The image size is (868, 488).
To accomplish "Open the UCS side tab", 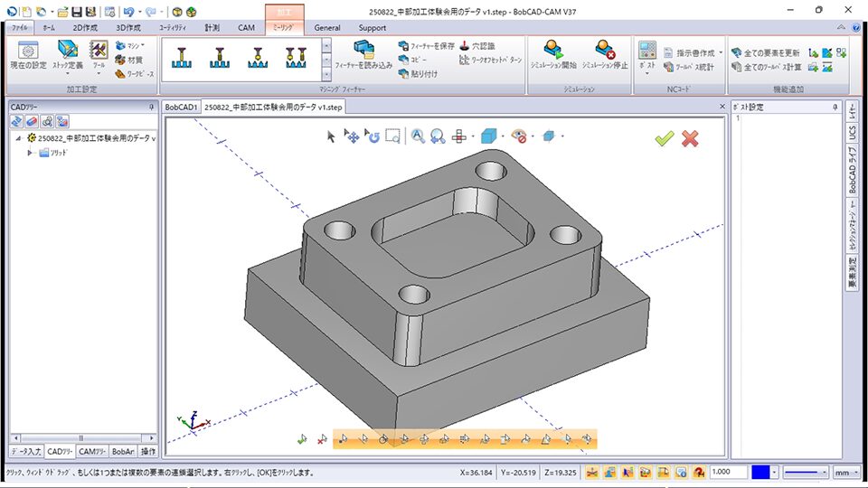I will (x=852, y=132).
